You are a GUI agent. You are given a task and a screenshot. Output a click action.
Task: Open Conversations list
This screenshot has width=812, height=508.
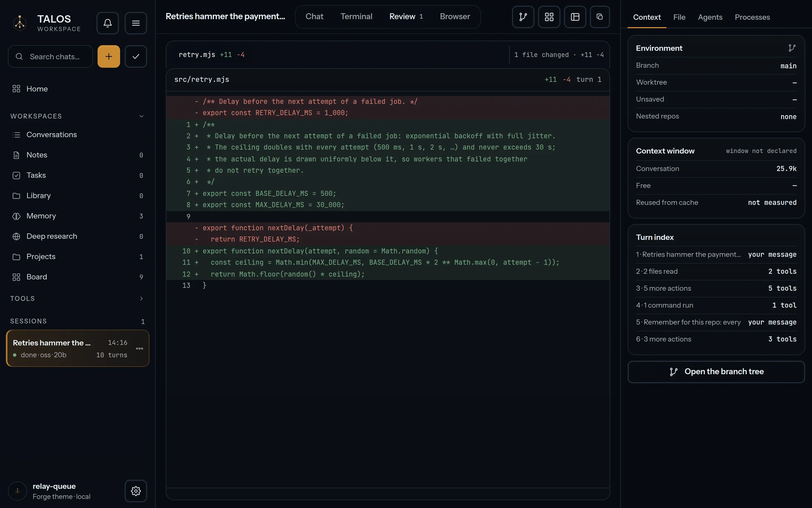78,134
